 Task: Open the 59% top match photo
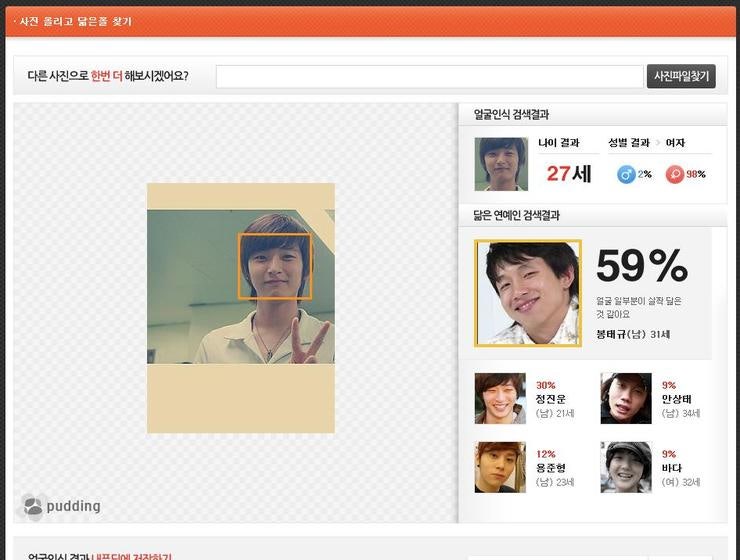528,293
